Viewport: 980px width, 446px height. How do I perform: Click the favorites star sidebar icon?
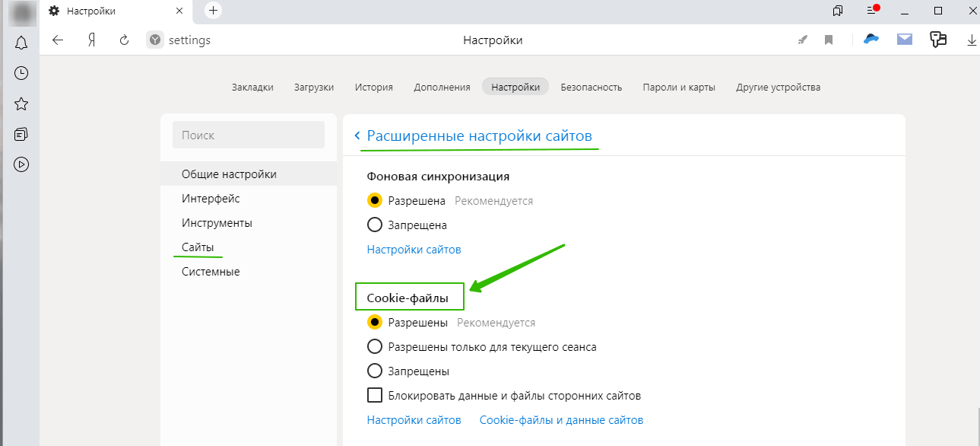coord(21,104)
